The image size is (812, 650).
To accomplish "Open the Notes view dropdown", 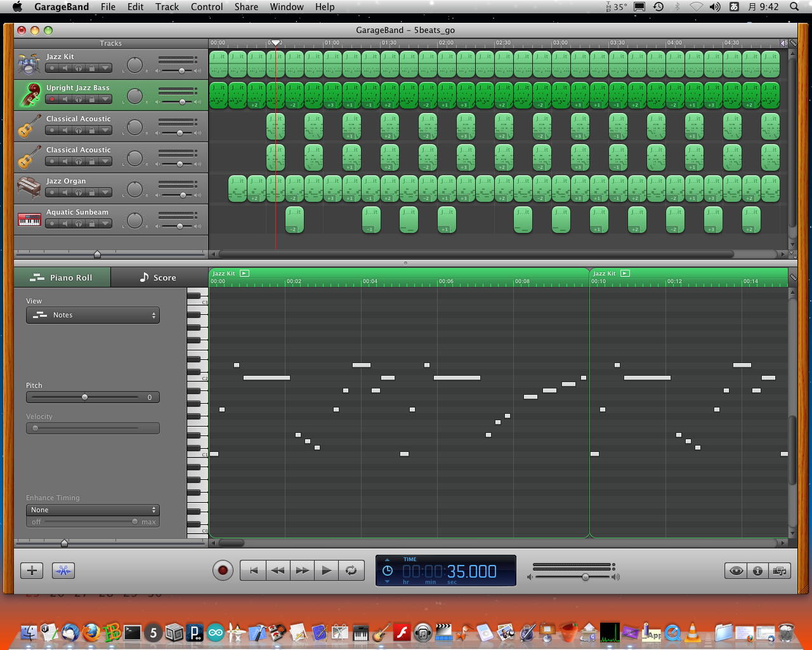I will [93, 315].
